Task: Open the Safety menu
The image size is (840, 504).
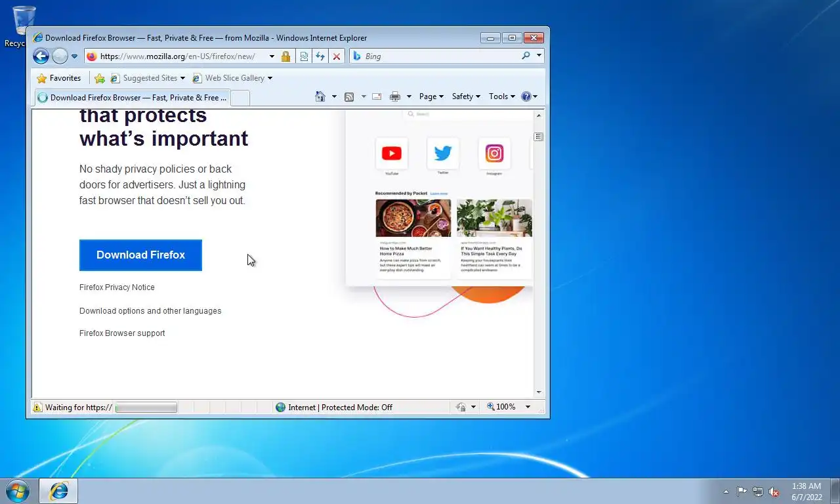Action: point(466,96)
